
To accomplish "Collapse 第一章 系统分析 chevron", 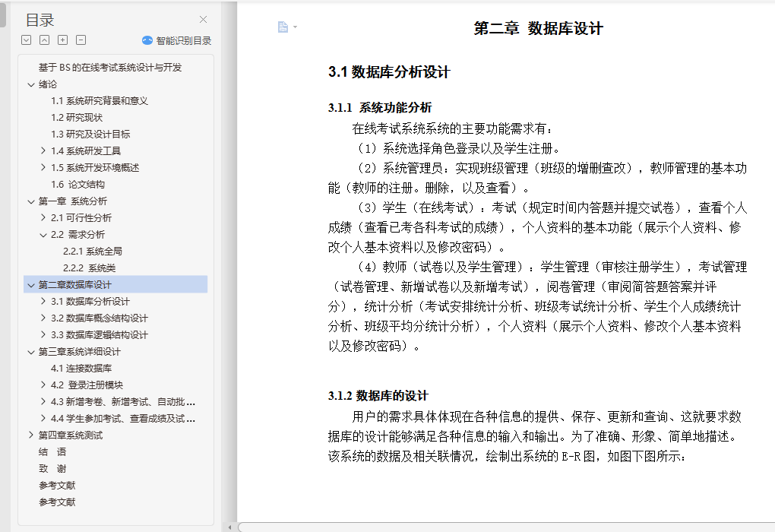I will coord(31,201).
